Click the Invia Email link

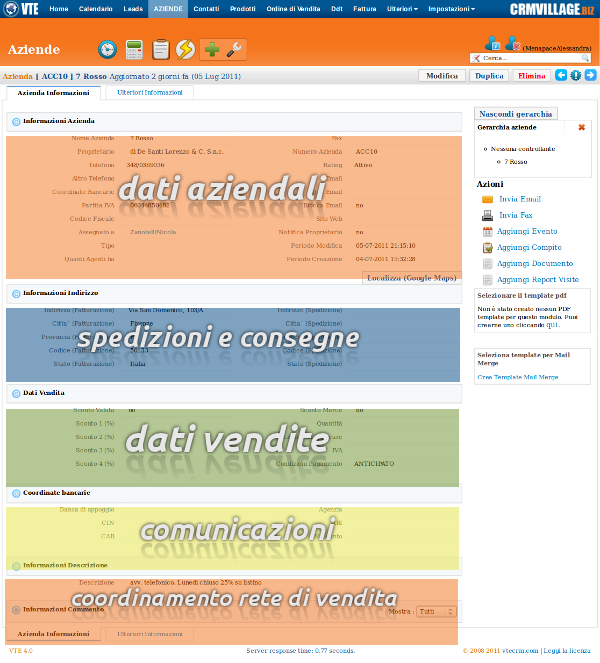[x=520, y=199]
